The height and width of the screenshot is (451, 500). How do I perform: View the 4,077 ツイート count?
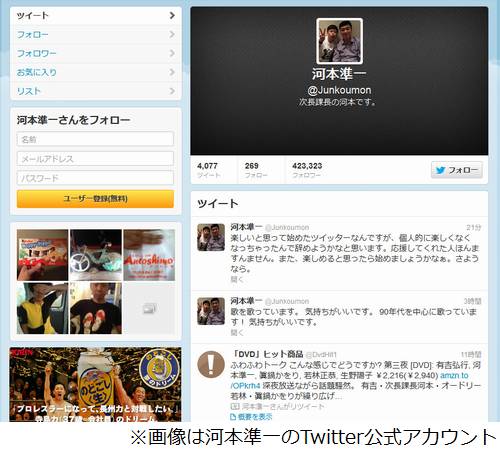[x=209, y=170]
